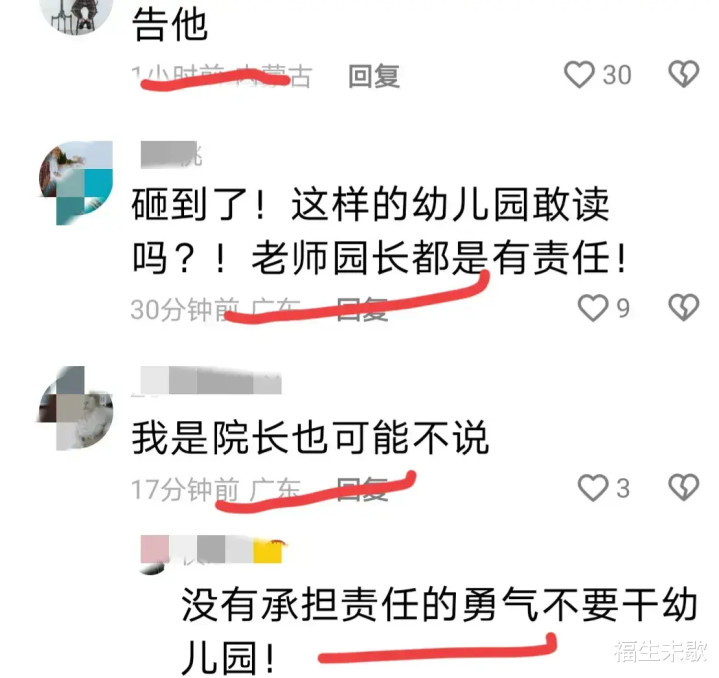
Task: Like the comment with 30 likes
Action: pos(579,74)
